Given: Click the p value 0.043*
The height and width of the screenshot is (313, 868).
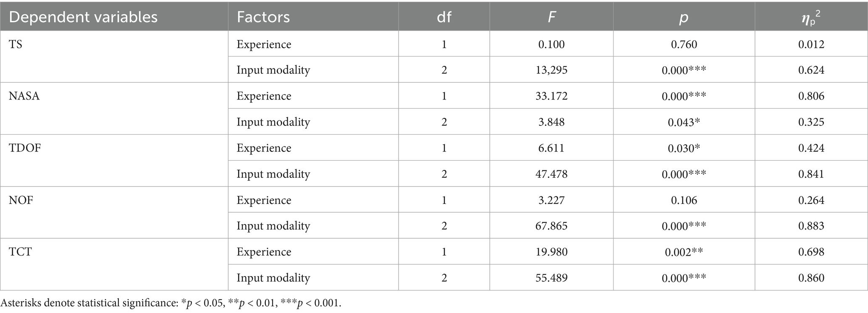Looking at the screenshot, I should point(684,122).
